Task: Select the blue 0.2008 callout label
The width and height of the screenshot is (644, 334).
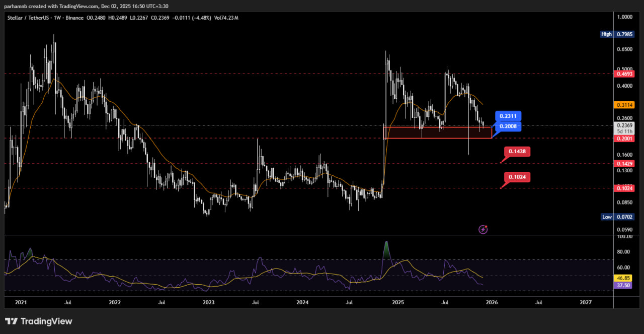Action: [507, 126]
